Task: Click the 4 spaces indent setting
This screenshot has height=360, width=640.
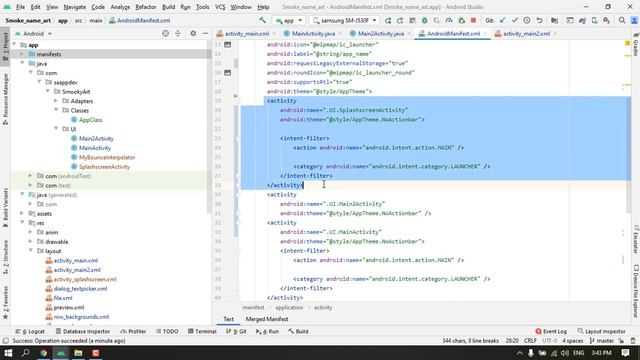Action: pos(573,341)
